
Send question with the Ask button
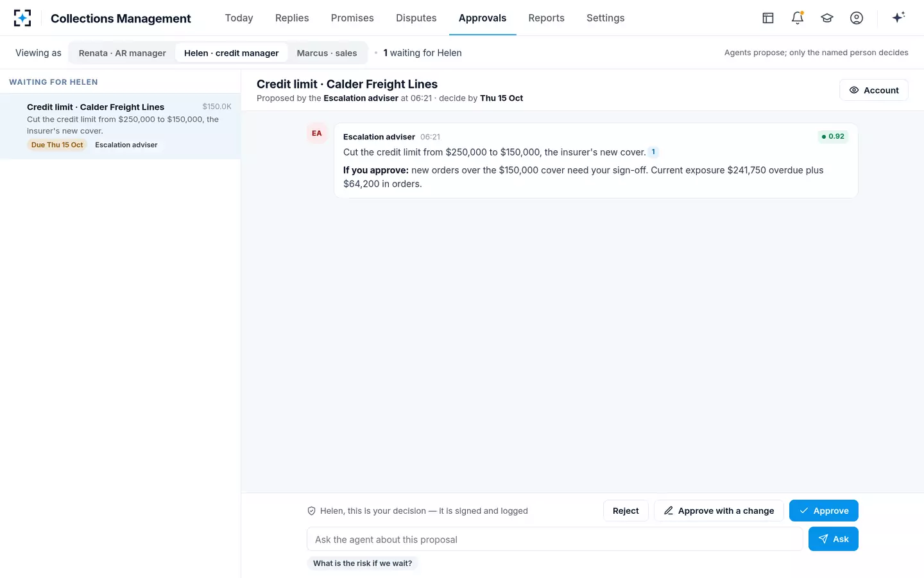[x=833, y=539]
